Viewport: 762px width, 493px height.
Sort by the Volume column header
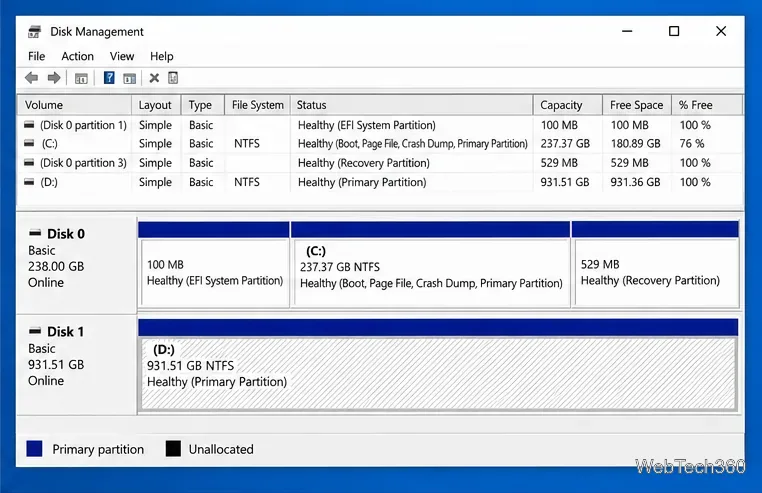[74, 105]
